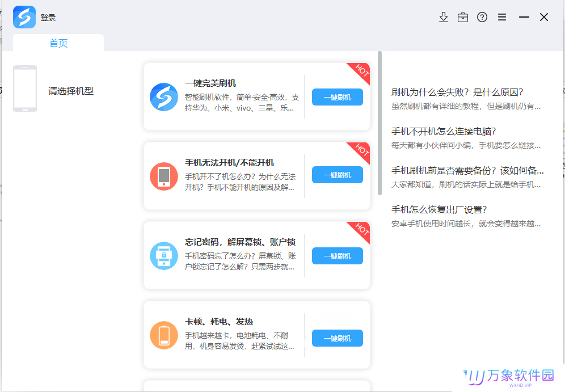This screenshot has height=392, width=565.
Task: Click summary 每天都有小伙伴问小编
Action: pyautogui.click(x=466, y=146)
